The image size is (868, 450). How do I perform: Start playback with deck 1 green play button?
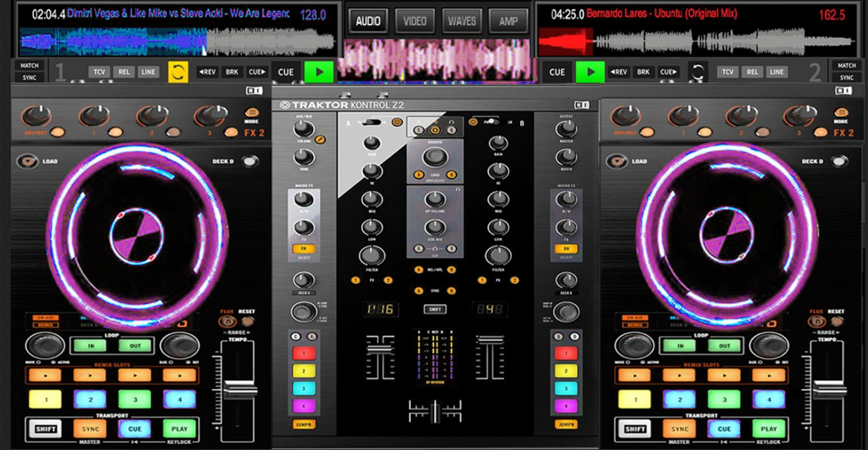(x=319, y=72)
